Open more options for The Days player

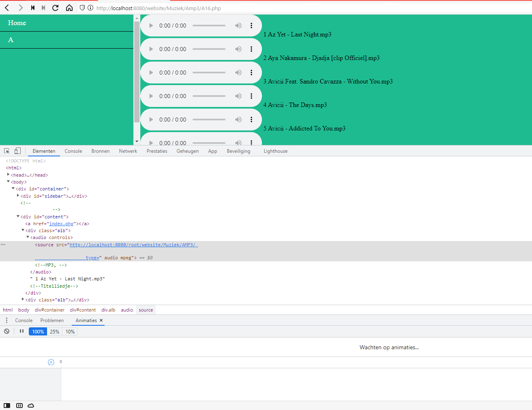coord(251,96)
